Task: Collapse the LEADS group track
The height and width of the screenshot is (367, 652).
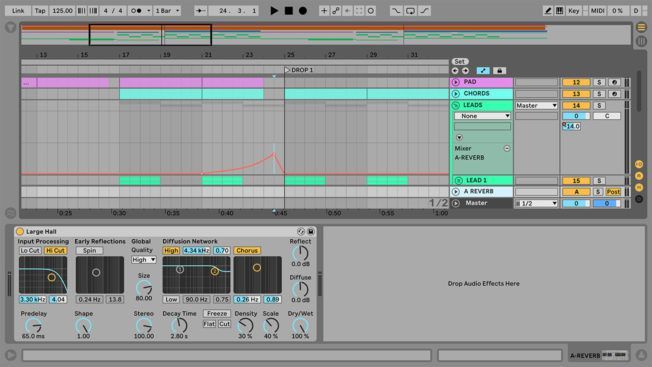Action: (456, 106)
